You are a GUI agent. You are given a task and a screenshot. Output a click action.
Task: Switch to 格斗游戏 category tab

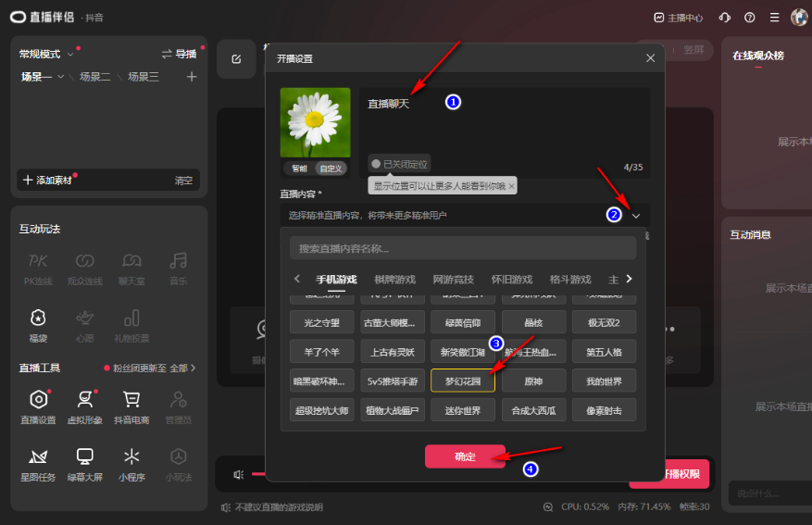(x=570, y=280)
